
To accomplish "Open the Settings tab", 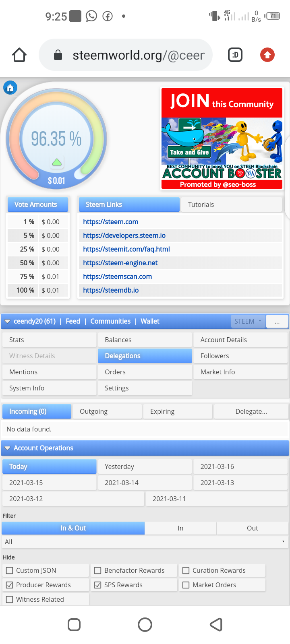I will click(x=145, y=388).
